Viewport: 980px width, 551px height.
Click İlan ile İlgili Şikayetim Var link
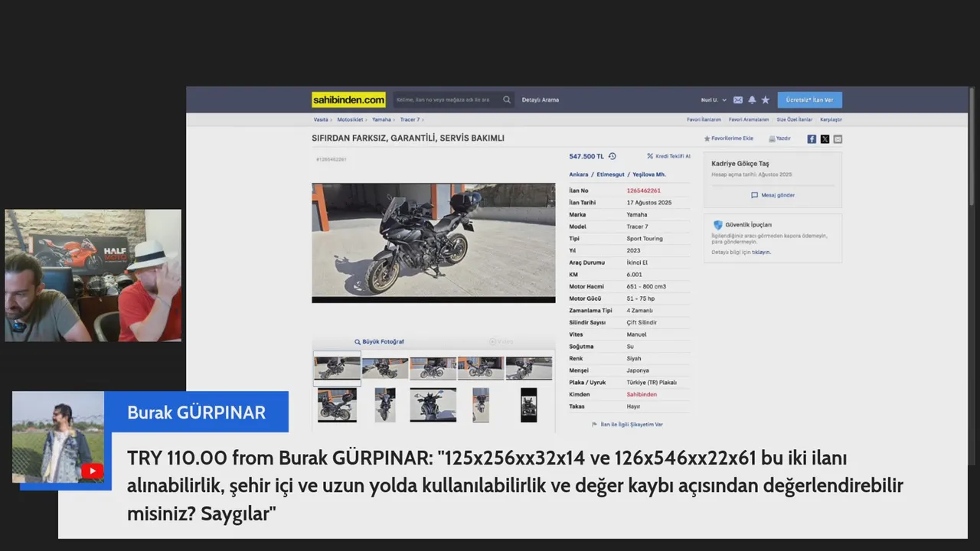coord(628,424)
